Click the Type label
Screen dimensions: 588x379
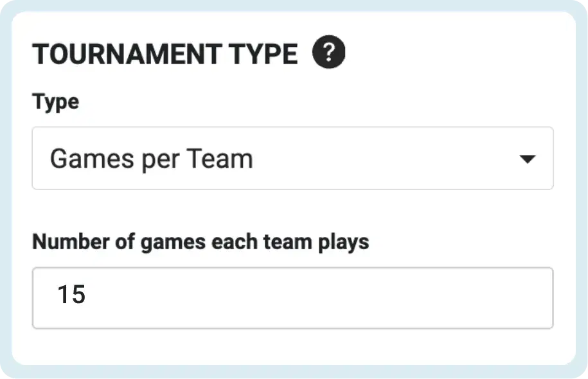[x=55, y=102]
